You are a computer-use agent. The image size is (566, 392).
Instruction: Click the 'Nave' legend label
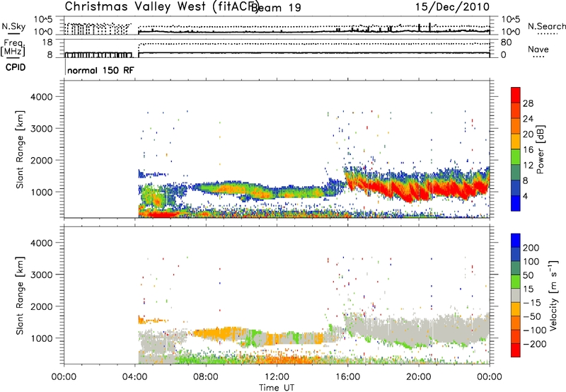coord(538,49)
